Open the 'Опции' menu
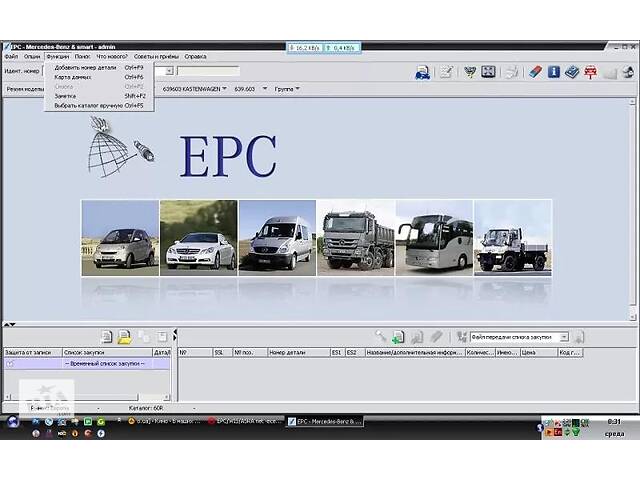This screenshot has width=640, height=480. tap(32, 56)
